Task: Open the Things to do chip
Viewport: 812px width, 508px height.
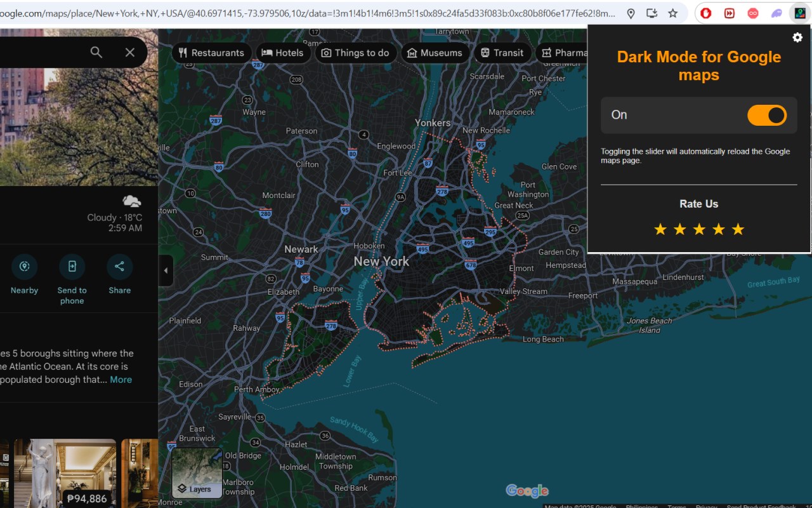Action: tap(355, 53)
